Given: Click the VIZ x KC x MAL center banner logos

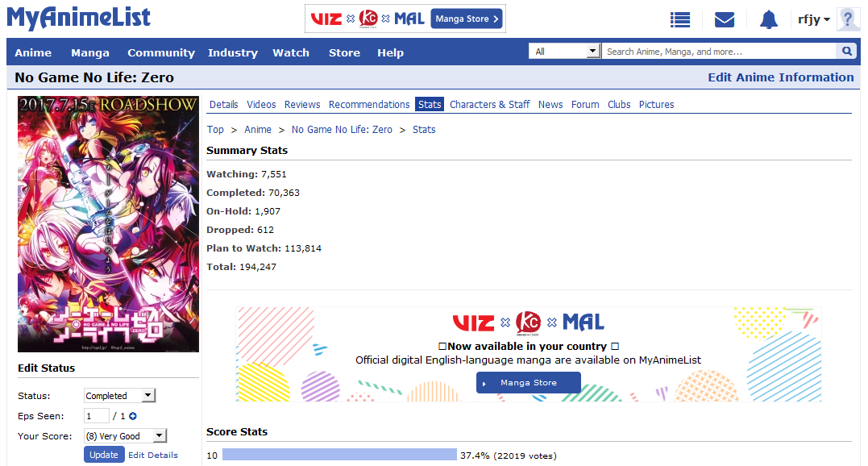Looking at the screenshot, I should (x=529, y=322).
